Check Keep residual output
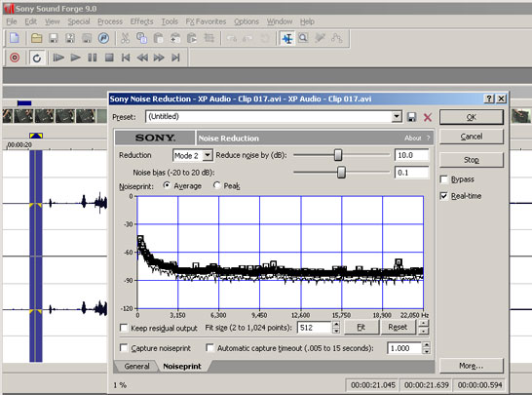Image resolution: width=532 pixels, height=395 pixels. 124,328
